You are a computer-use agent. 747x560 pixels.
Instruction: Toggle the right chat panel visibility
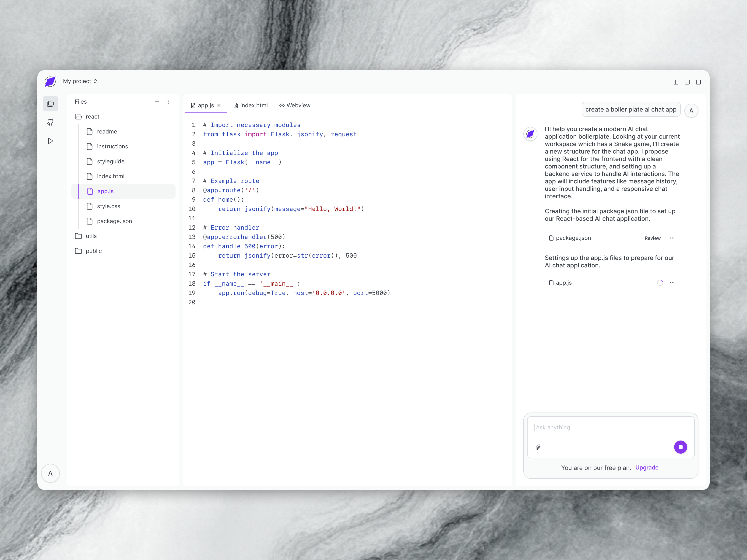pos(698,82)
